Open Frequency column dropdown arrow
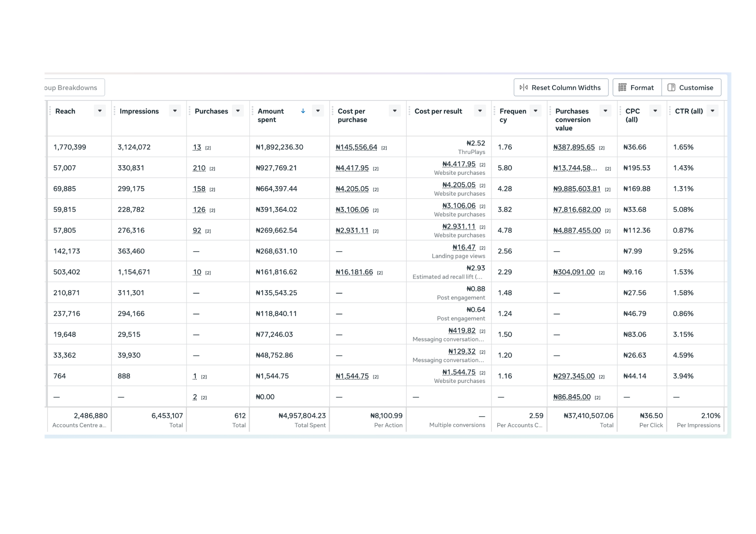 (x=536, y=111)
